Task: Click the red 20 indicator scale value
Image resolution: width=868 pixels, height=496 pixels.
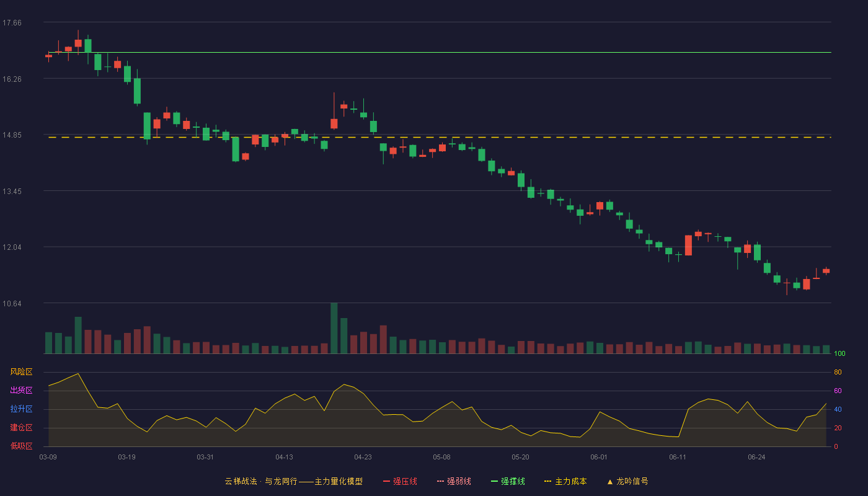Action: pos(838,428)
